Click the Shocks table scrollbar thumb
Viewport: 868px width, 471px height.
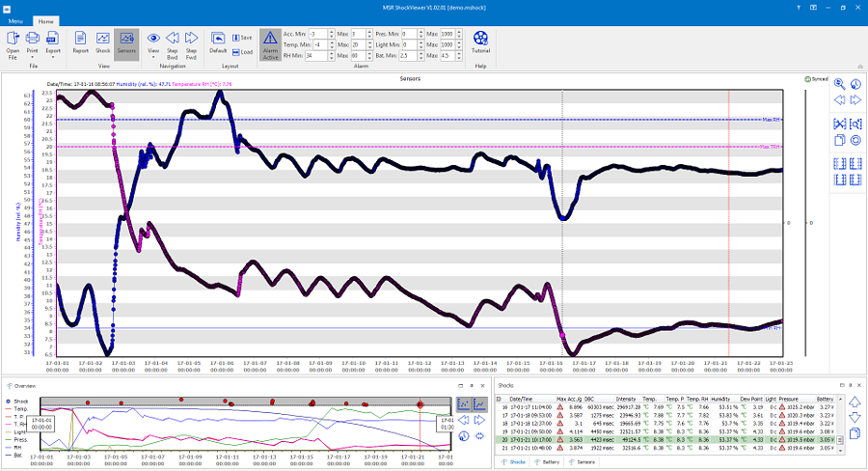(840, 440)
